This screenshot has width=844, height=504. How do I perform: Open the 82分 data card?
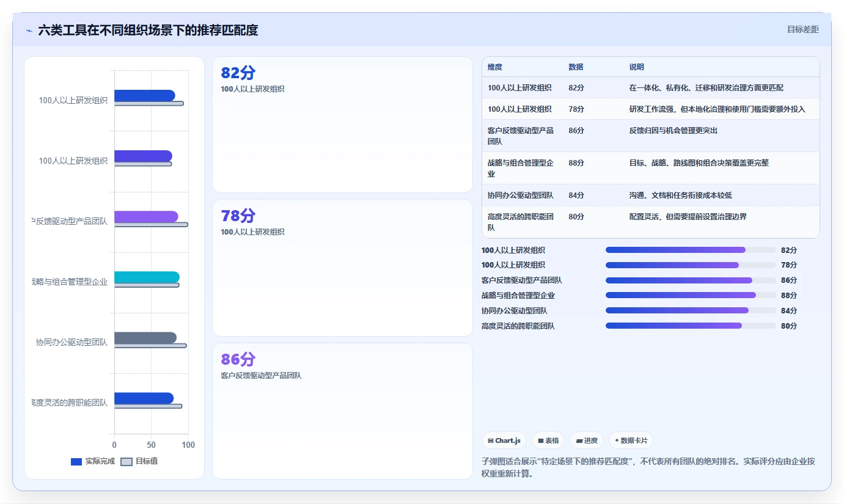coord(342,125)
